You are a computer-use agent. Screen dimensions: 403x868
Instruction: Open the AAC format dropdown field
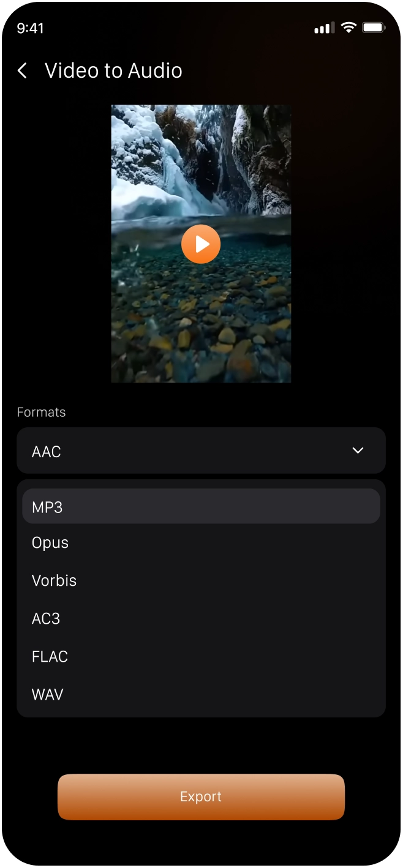click(201, 451)
